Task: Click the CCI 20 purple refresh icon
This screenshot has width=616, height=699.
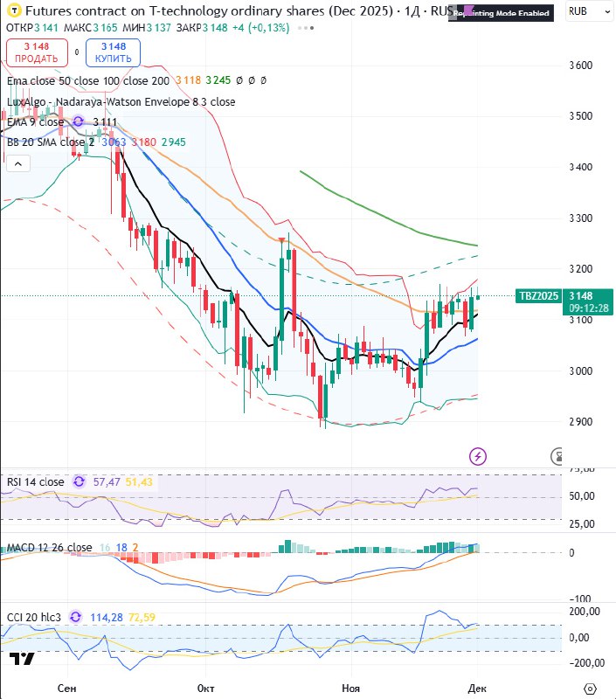Action: tap(76, 617)
